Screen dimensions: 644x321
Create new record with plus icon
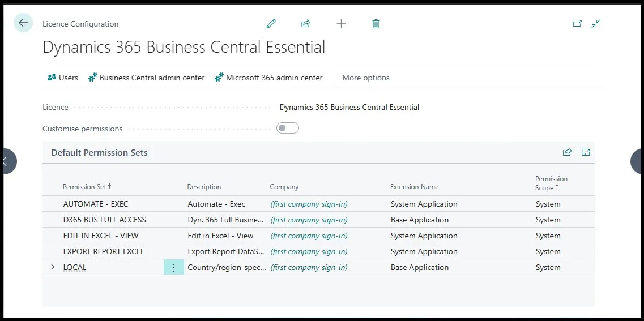342,24
